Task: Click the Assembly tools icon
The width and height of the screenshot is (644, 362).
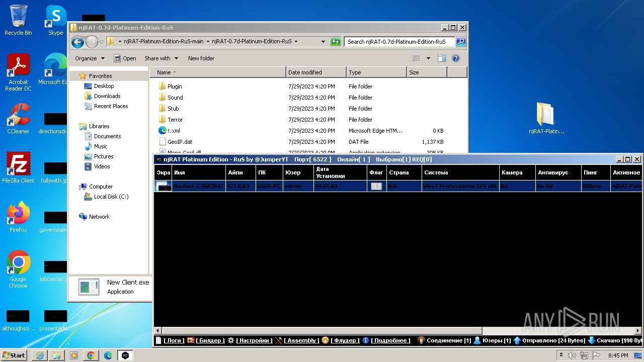Action: [x=279, y=340]
